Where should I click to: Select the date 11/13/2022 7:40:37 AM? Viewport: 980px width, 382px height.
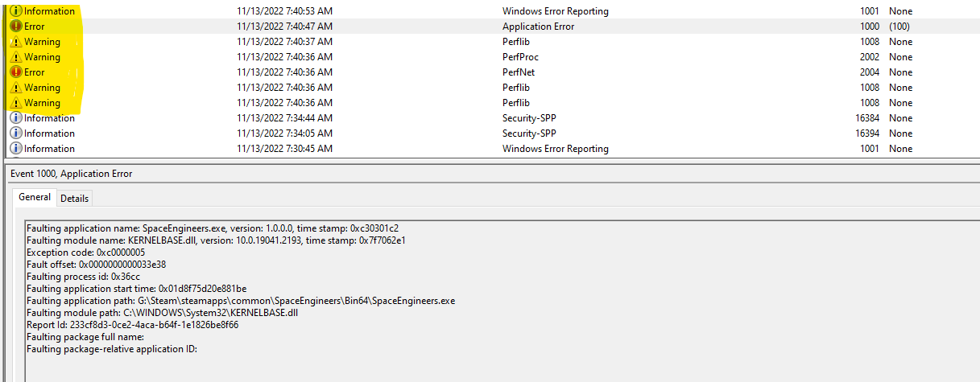[x=285, y=42]
